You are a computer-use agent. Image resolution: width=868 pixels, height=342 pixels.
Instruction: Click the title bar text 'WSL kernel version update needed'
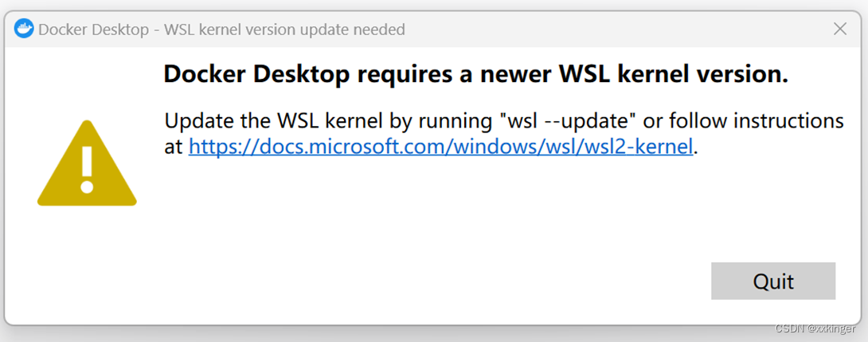coord(284,29)
